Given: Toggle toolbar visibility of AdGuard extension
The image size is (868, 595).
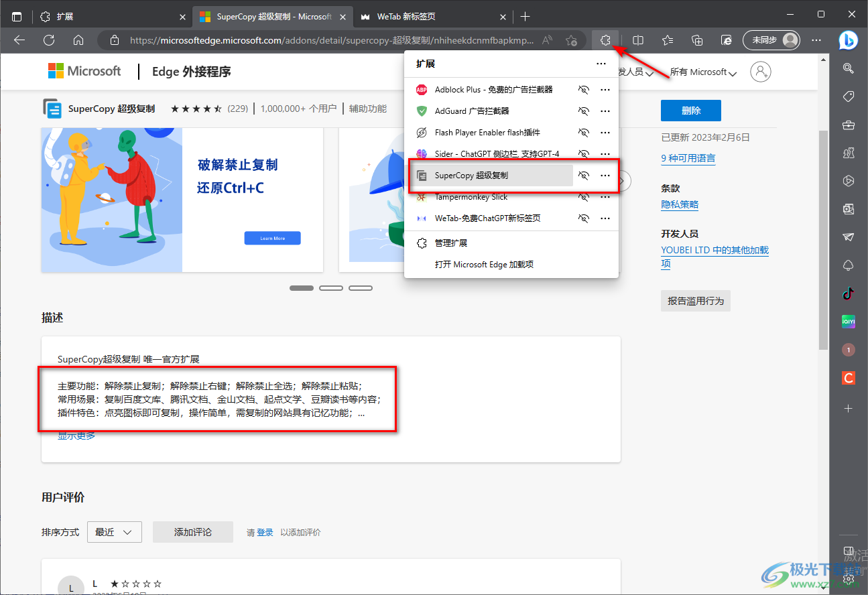Looking at the screenshot, I should click(x=584, y=111).
